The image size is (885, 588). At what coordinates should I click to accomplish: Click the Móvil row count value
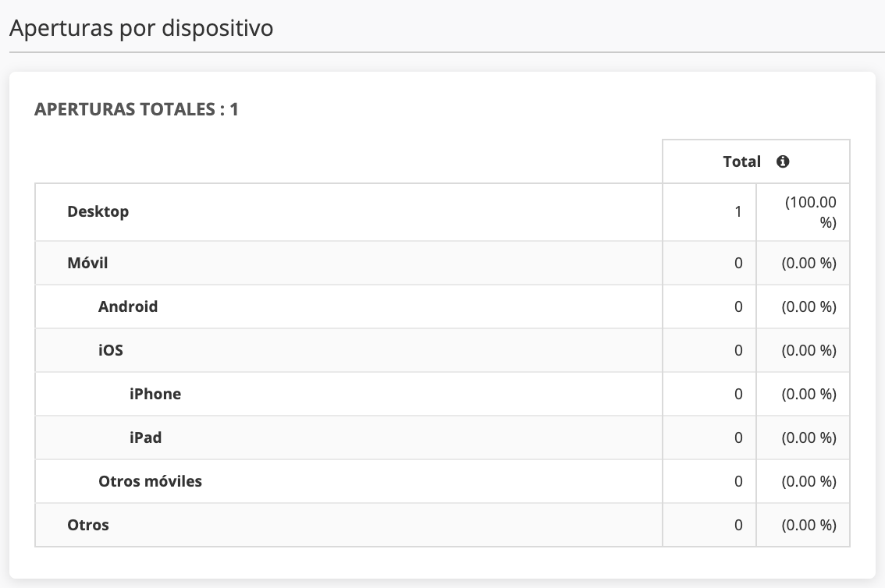[738, 263]
